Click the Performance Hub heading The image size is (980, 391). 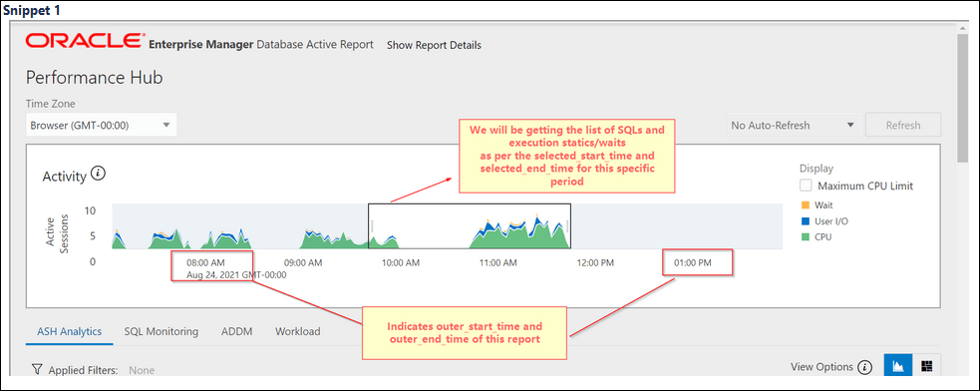pos(95,78)
